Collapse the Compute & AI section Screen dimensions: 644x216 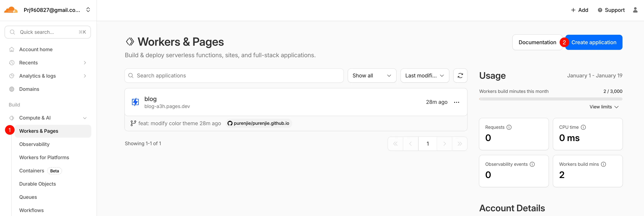click(x=85, y=118)
